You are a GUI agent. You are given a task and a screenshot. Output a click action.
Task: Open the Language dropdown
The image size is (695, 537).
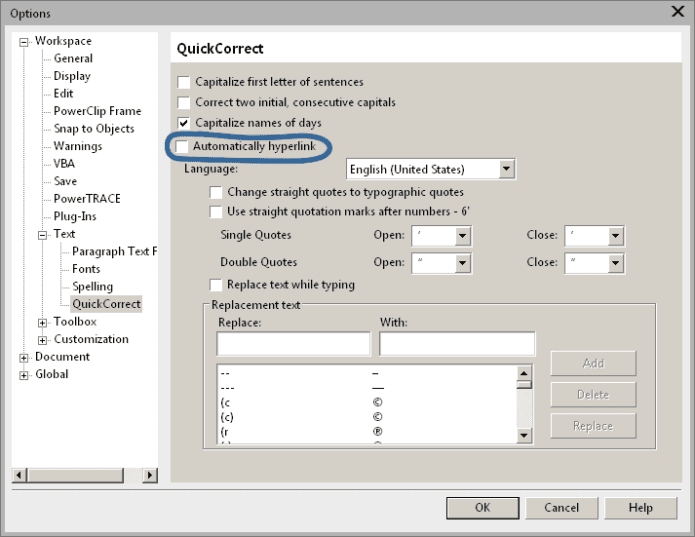[506, 170]
